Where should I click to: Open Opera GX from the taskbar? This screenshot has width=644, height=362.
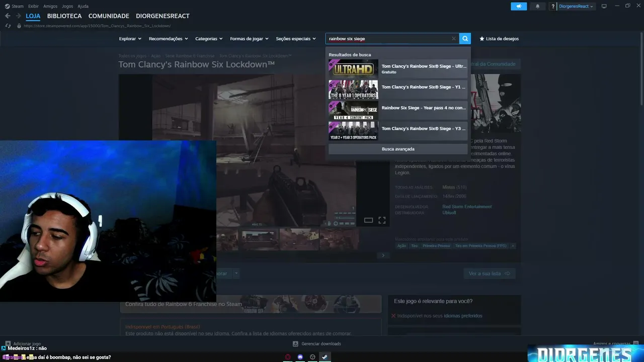pos(288,357)
